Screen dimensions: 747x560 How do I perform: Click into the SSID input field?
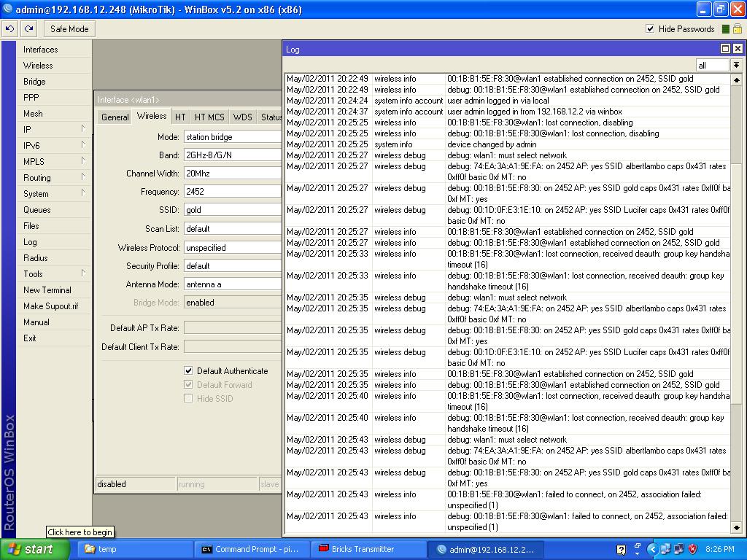pyautogui.click(x=232, y=210)
